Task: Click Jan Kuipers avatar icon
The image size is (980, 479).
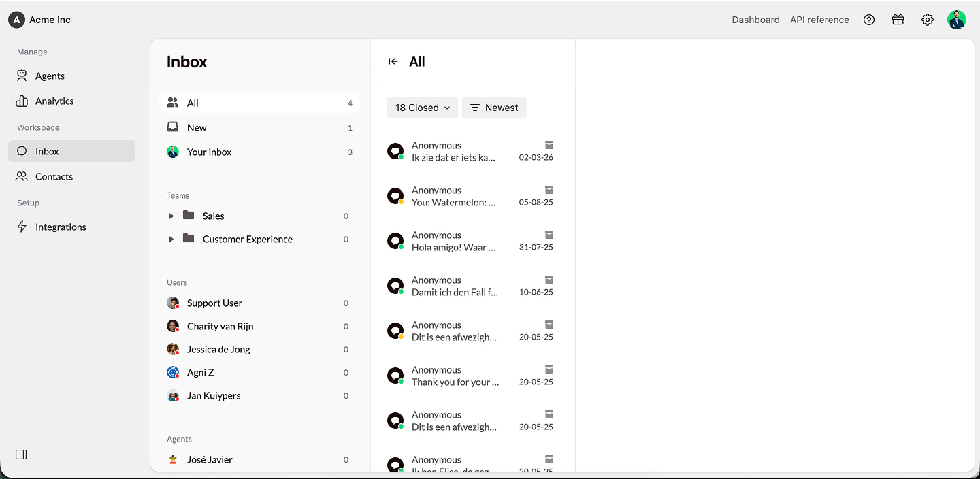Action: point(173,395)
